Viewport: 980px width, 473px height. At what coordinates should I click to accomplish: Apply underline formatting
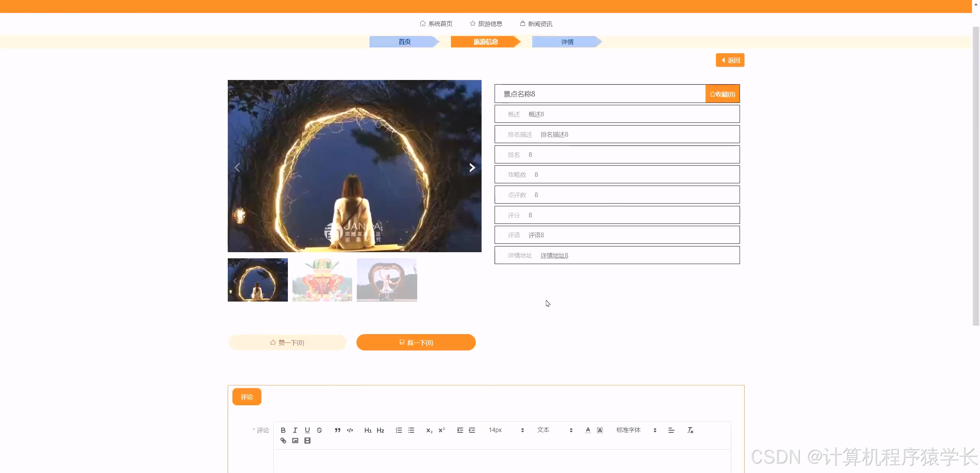[x=307, y=430]
